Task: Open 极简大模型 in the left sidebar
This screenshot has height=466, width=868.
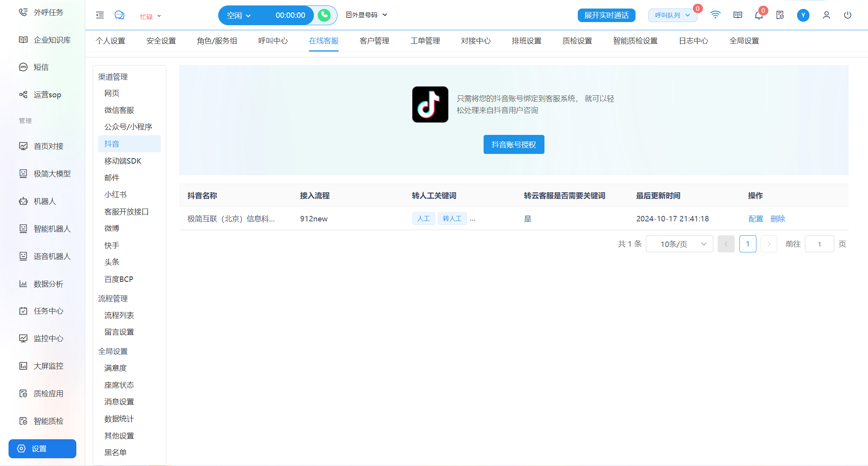Action: [x=45, y=174]
